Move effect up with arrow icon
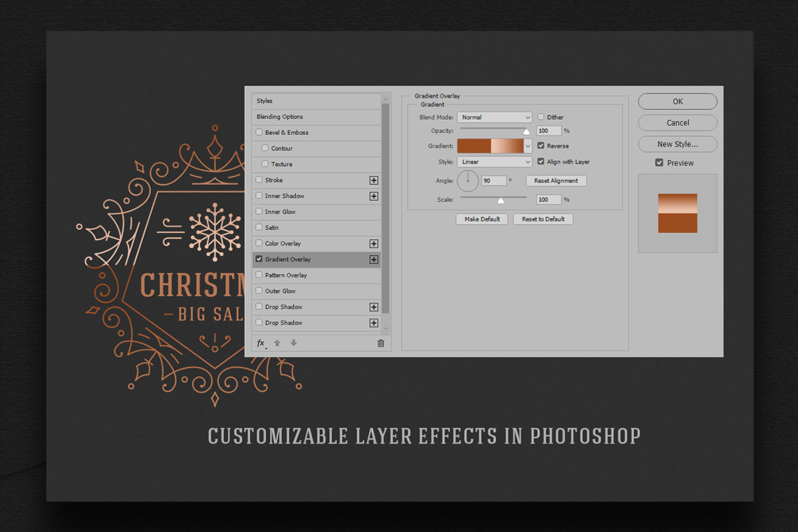Image resolution: width=798 pixels, height=532 pixels. pos(277,343)
